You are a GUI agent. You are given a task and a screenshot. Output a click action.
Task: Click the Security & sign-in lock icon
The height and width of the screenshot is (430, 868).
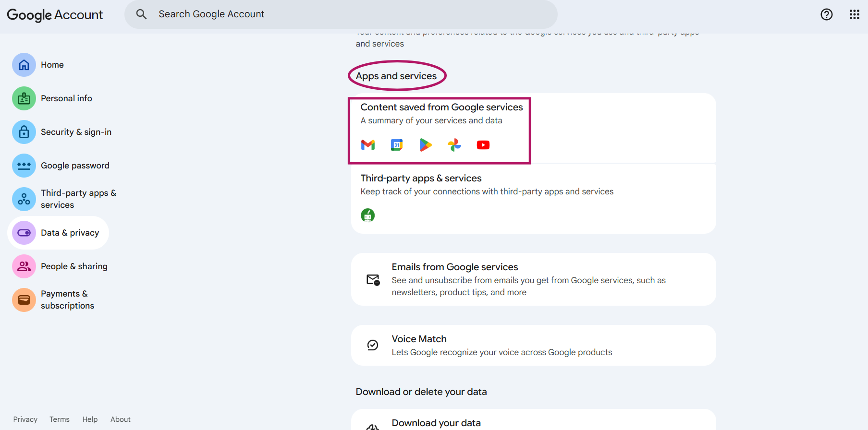(x=24, y=132)
